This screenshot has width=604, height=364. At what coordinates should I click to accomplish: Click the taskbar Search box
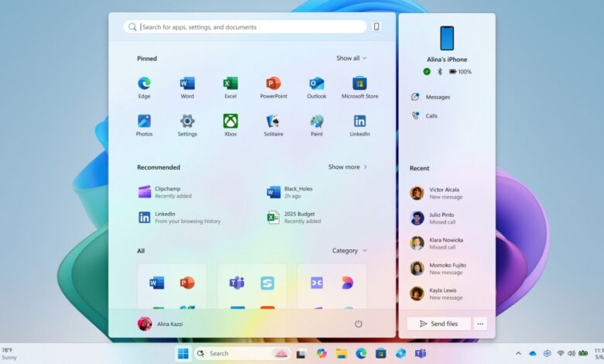[243, 353]
